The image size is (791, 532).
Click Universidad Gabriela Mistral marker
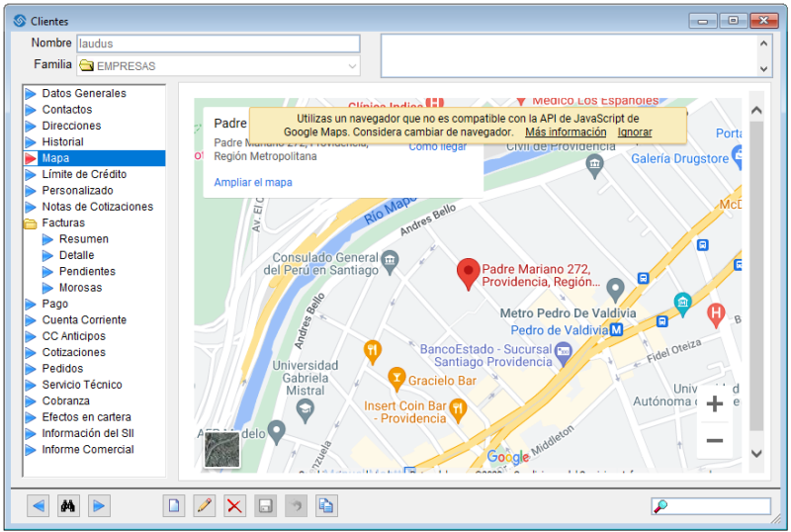pos(305,410)
